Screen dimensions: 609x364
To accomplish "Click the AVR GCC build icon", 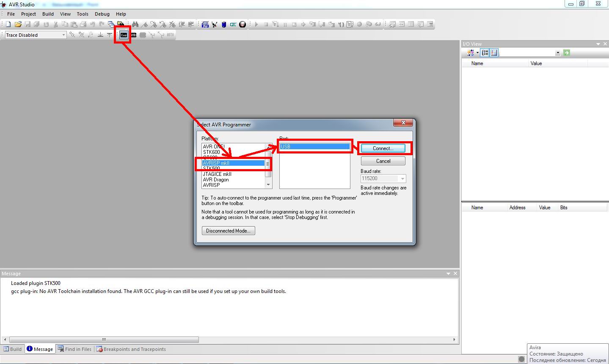I will click(205, 25).
